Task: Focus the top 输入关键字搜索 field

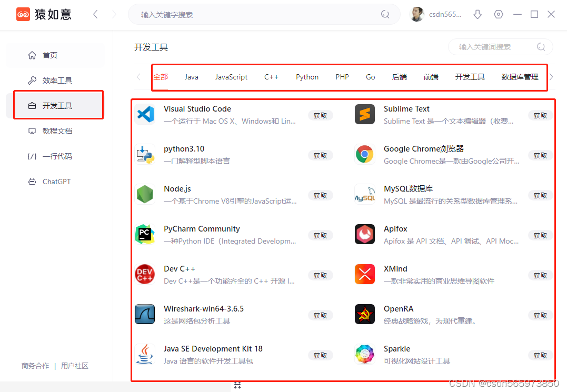Action: tap(264, 14)
